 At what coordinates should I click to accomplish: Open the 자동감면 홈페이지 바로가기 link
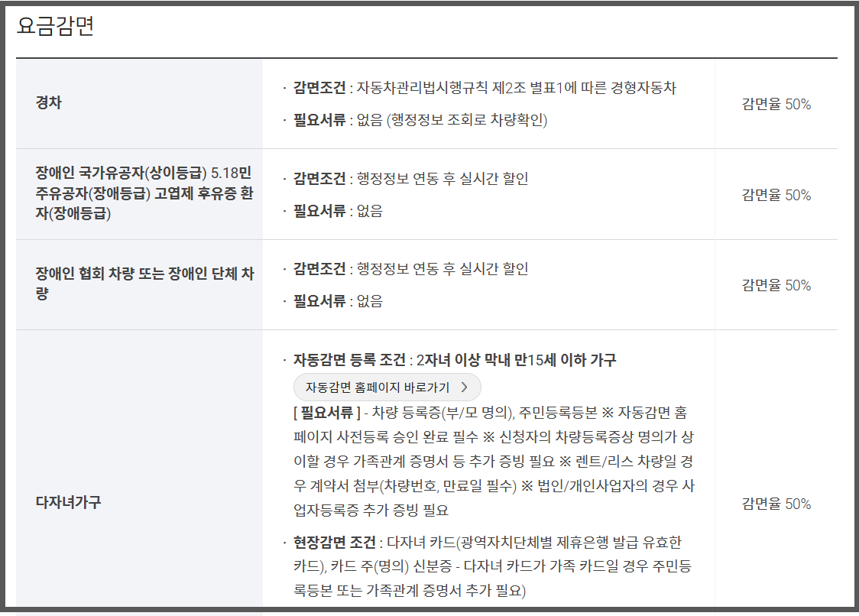[x=386, y=387]
